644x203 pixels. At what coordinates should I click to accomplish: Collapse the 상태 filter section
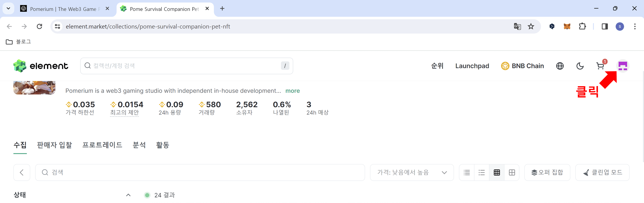[x=128, y=195]
